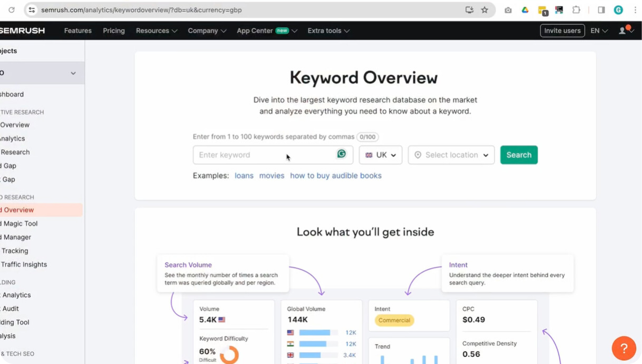Open the Pricing page
Screen dimensions: 642x364
114,31
